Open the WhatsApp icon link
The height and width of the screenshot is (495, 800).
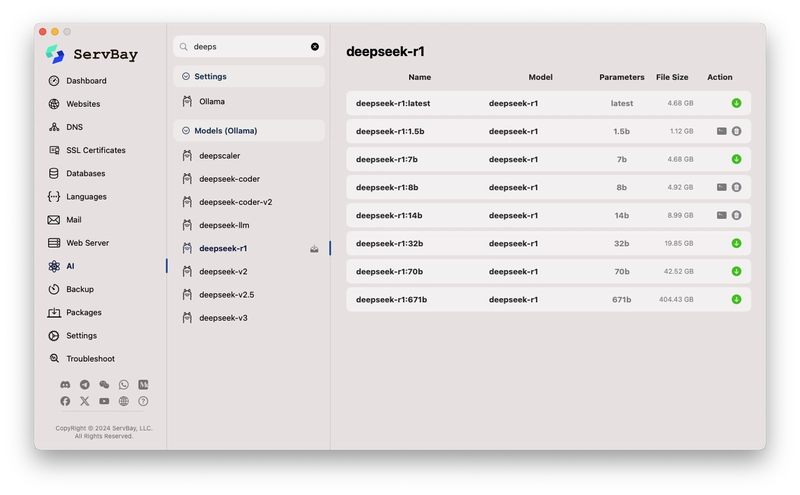tap(123, 385)
